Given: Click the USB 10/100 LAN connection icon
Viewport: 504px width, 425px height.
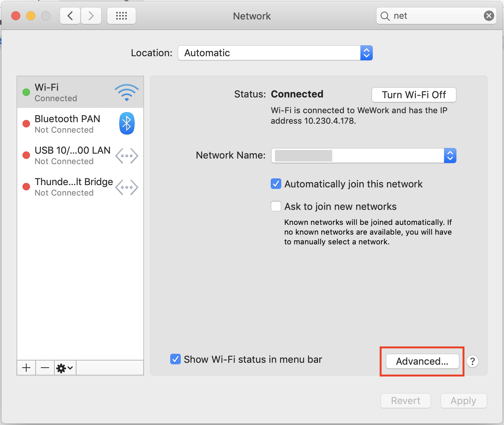Looking at the screenshot, I should coord(126,155).
